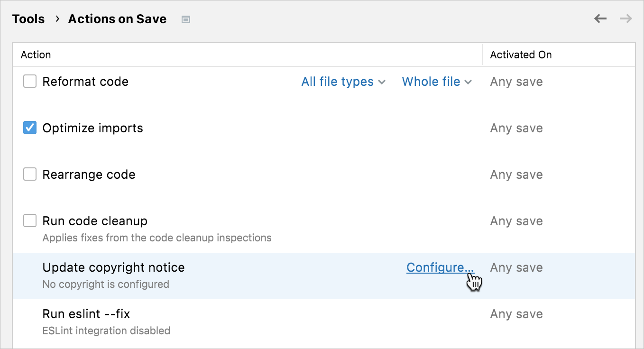Image resolution: width=644 pixels, height=349 pixels.
Task: Open the Configure... link for copyright notice
Action: coord(440,267)
